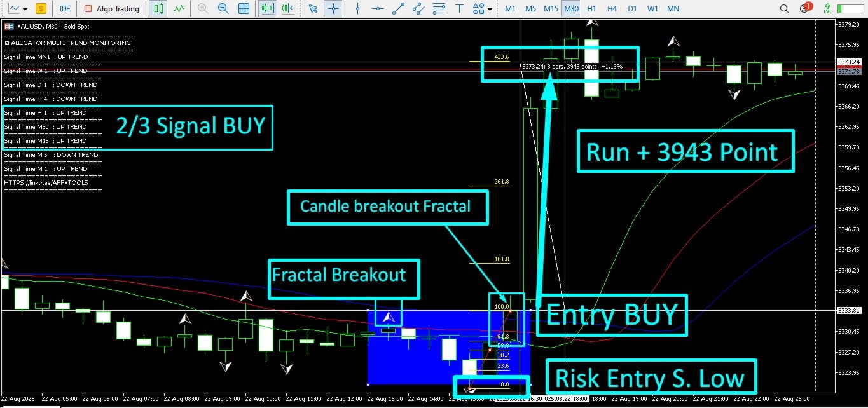
Task: Switch timeframe to M15
Action: pyautogui.click(x=551, y=9)
